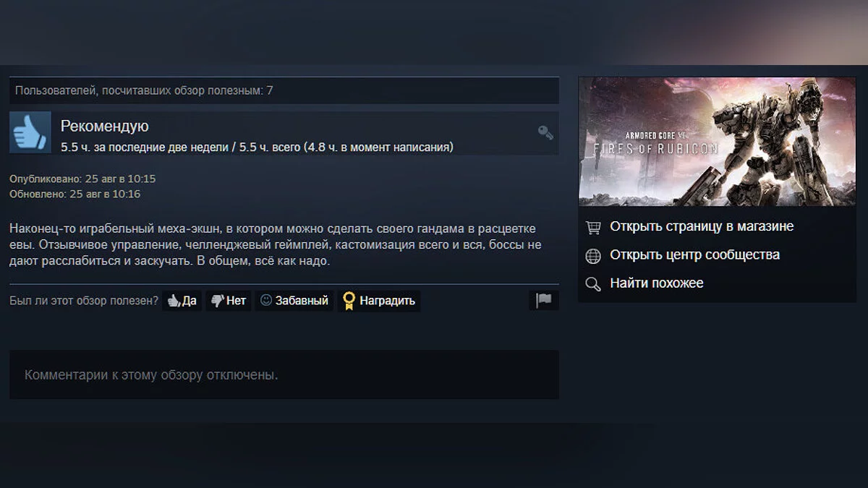Viewport: 868px width, 488px height.
Task: Mark the review as Забавный
Action: [x=294, y=301]
